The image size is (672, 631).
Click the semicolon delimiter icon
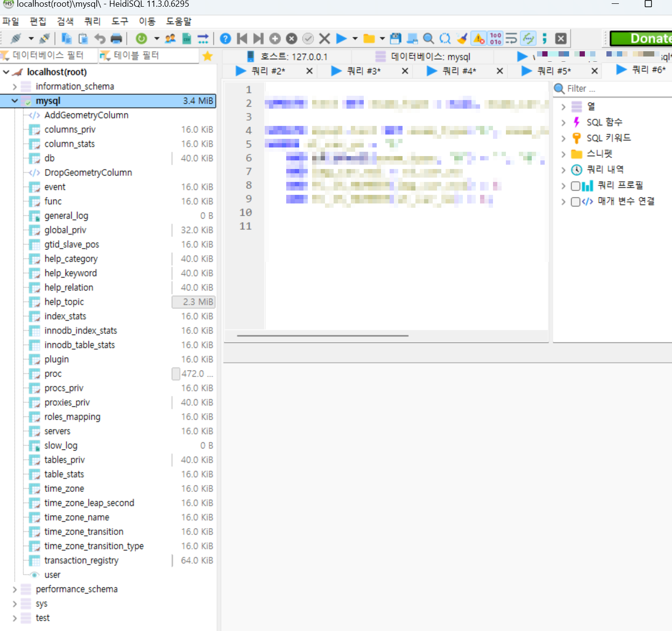coord(545,38)
